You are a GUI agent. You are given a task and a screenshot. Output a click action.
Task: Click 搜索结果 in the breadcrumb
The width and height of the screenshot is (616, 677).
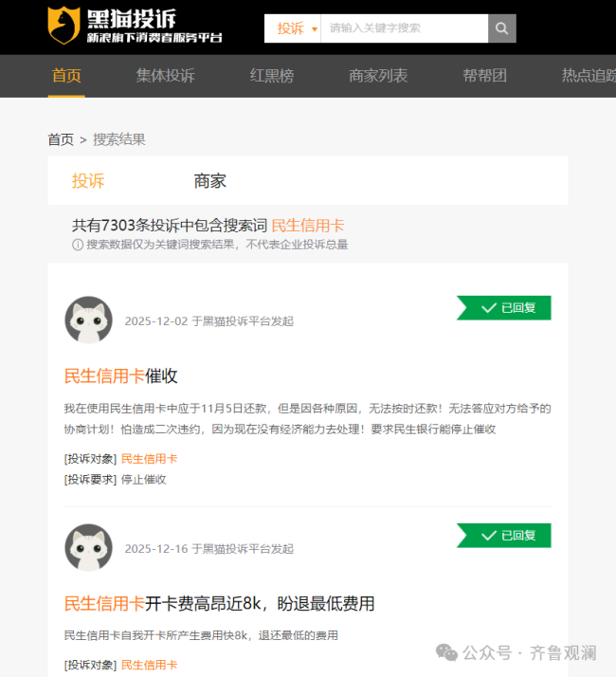[119, 139]
